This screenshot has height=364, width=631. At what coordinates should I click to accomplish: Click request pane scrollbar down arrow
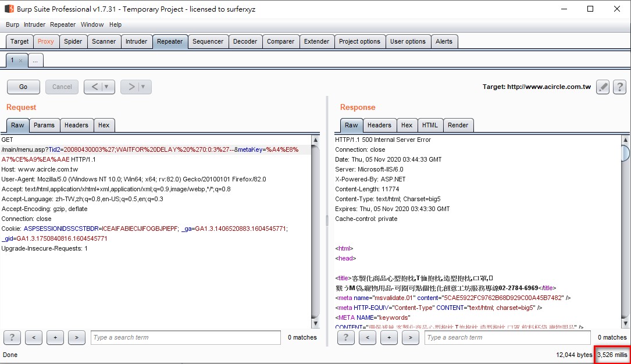(315, 323)
